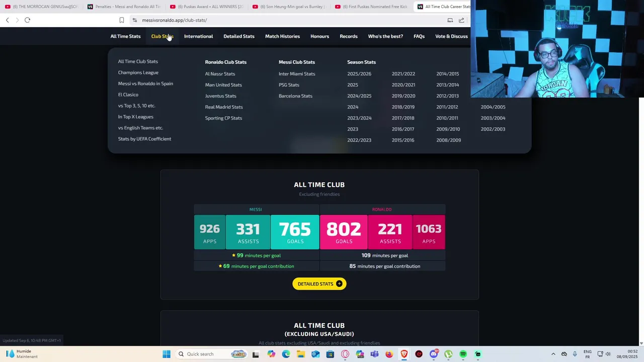Open Firefox from the taskbar
The height and width of the screenshot is (362, 644).
point(389,354)
